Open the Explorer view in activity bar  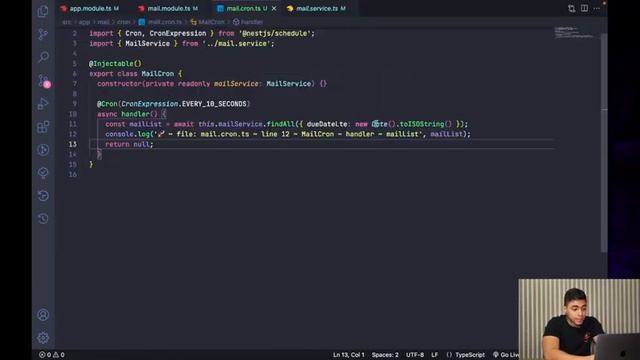[x=43, y=11]
